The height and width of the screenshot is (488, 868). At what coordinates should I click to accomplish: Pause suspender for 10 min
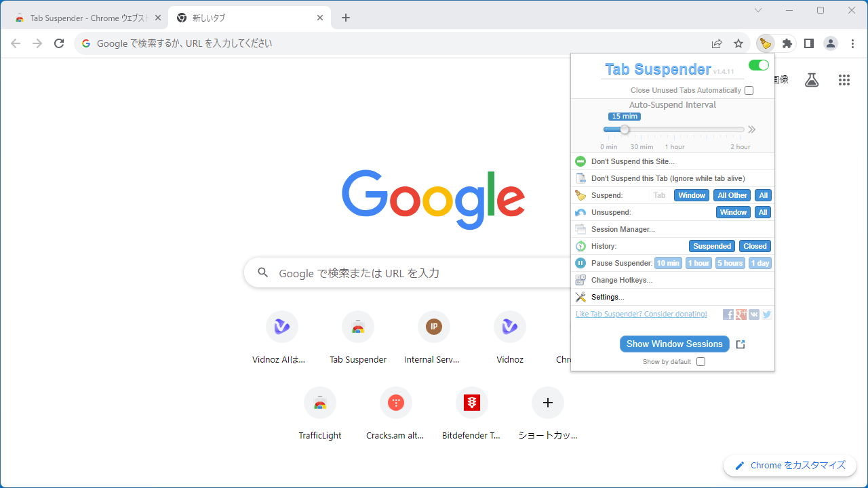[668, 263]
